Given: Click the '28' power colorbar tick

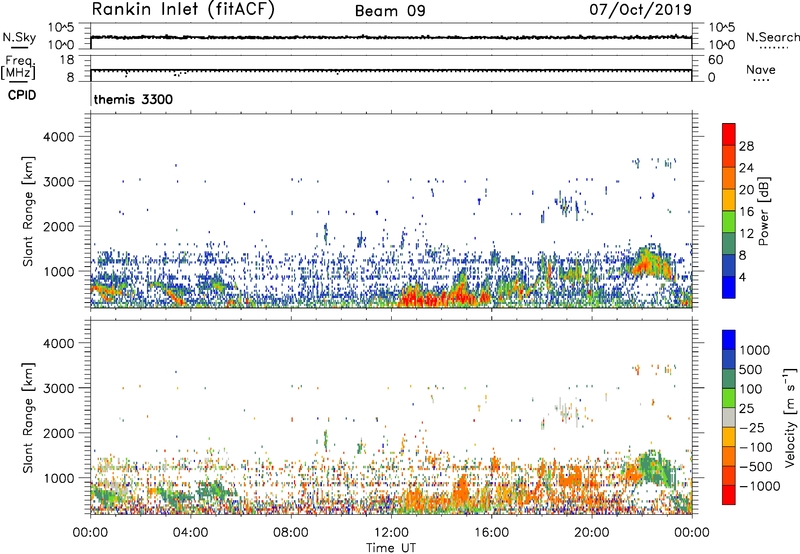Looking at the screenshot, I should coord(746,146).
